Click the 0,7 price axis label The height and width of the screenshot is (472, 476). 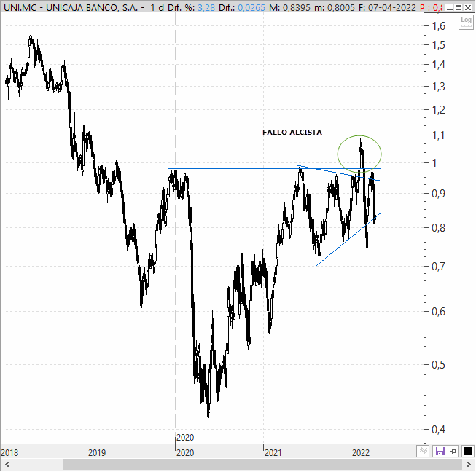[x=438, y=267]
